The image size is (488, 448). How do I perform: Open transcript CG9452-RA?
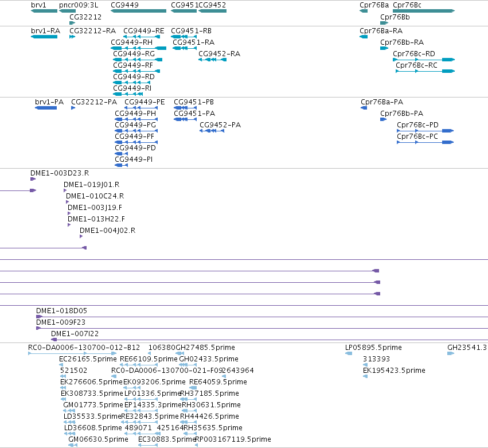click(x=220, y=54)
